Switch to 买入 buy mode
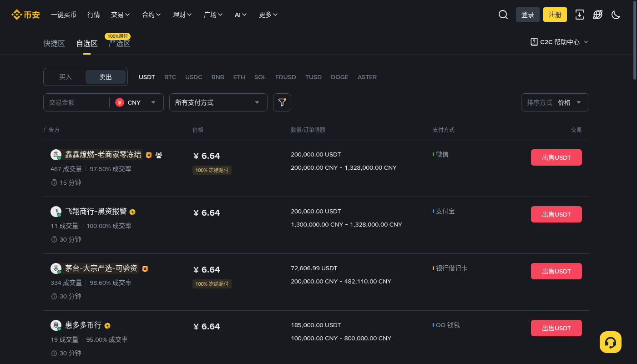This screenshot has height=364, width=637. 66,77
